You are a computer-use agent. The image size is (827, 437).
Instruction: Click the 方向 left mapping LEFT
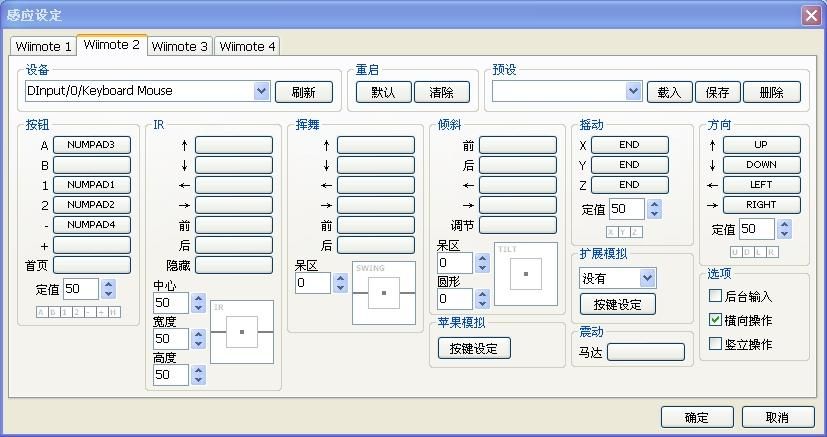(762, 185)
